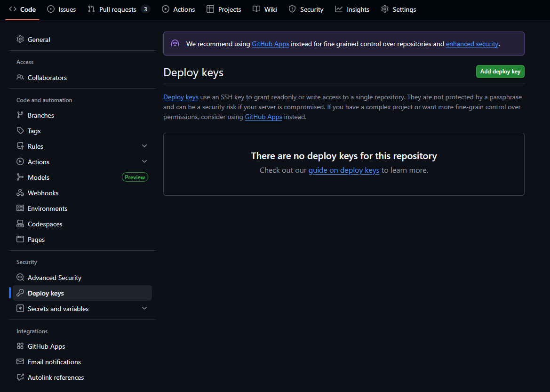Screen dimensions: 550x392
Task: Click the Tags icon in sidebar
Action: tap(20, 131)
